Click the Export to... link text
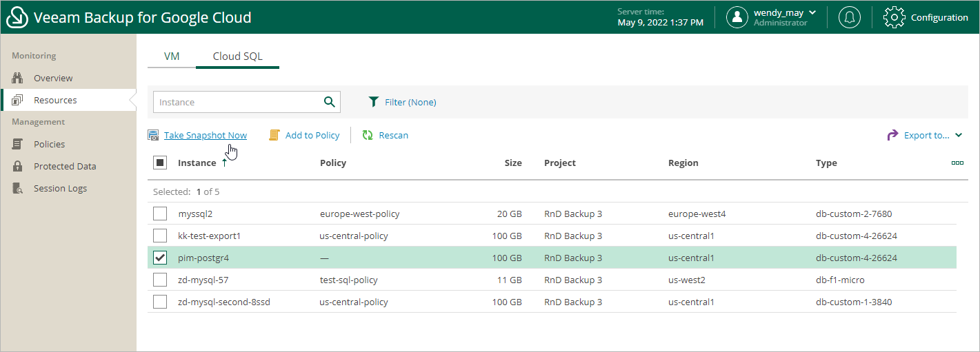This screenshot has width=980, height=352. tap(927, 135)
